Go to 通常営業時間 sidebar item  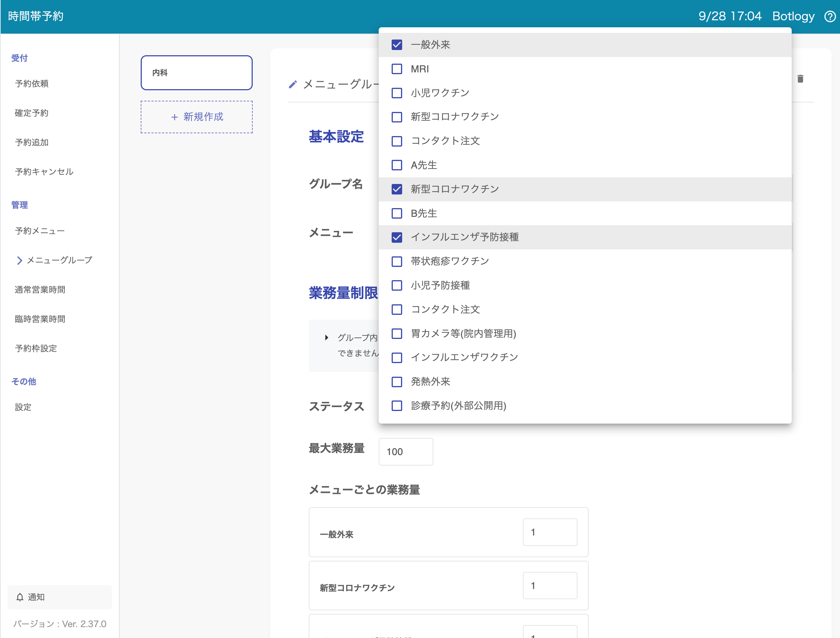tap(40, 289)
